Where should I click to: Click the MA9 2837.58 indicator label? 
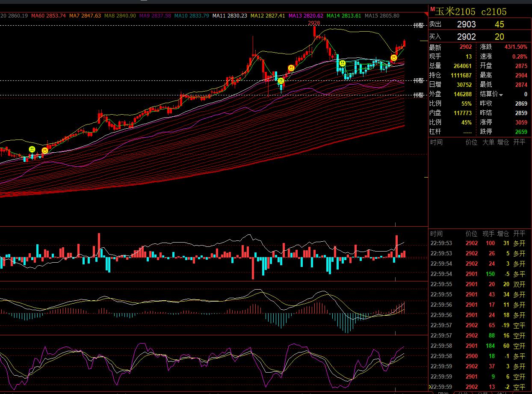(x=155, y=16)
